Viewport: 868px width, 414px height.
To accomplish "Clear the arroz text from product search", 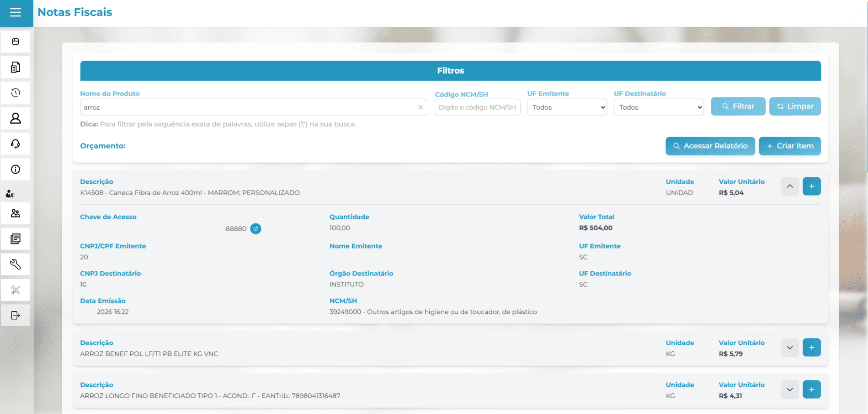I will [x=420, y=107].
